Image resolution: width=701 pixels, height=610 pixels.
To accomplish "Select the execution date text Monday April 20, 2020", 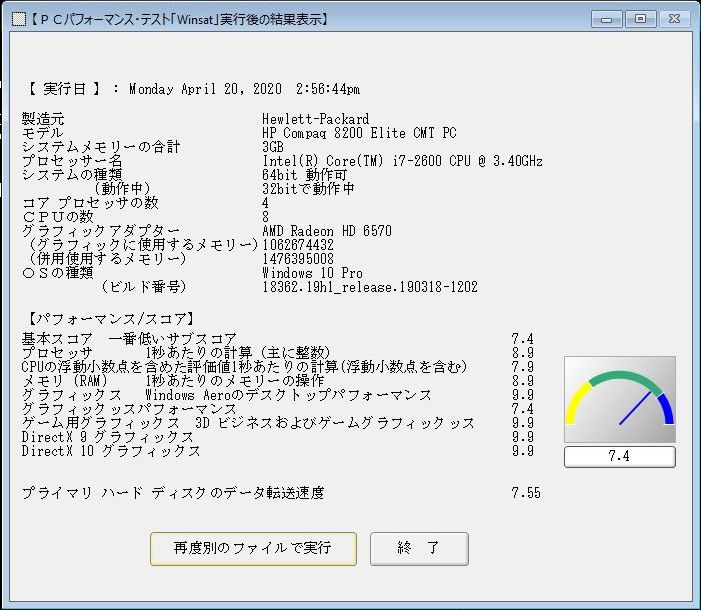I will point(205,89).
